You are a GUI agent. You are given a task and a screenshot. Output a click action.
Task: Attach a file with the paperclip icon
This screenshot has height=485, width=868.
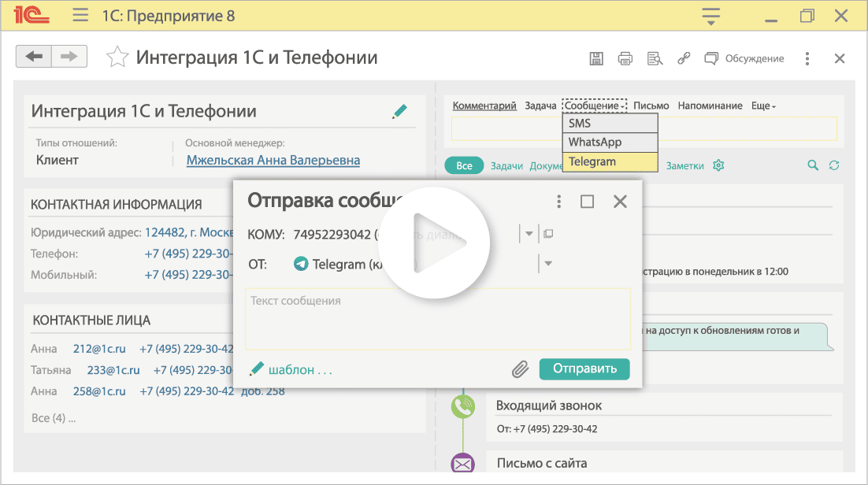pos(519,368)
